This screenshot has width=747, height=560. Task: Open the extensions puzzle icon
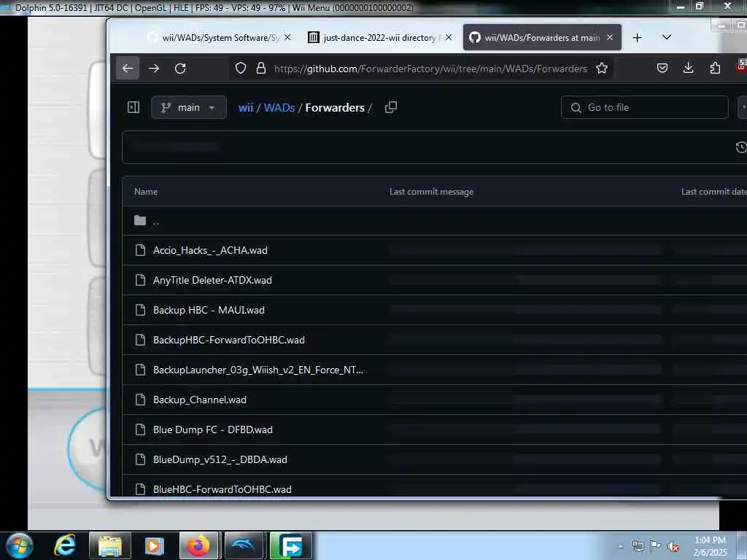pos(715,69)
